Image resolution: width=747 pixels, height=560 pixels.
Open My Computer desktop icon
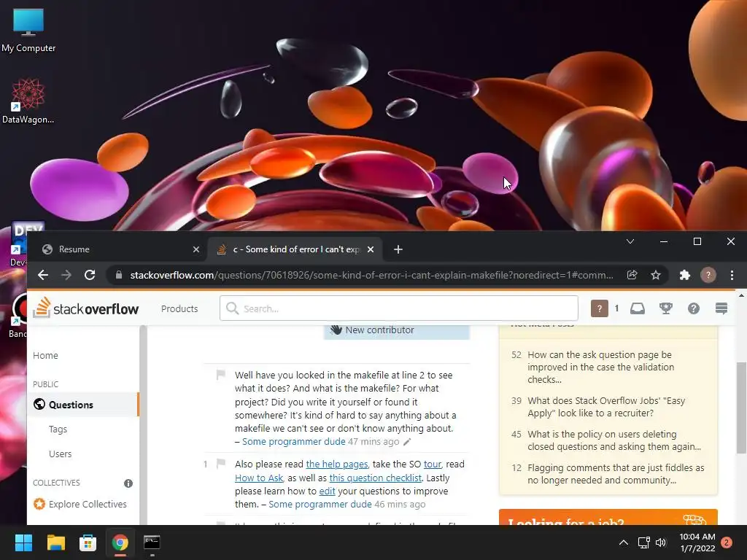[x=28, y=30]
